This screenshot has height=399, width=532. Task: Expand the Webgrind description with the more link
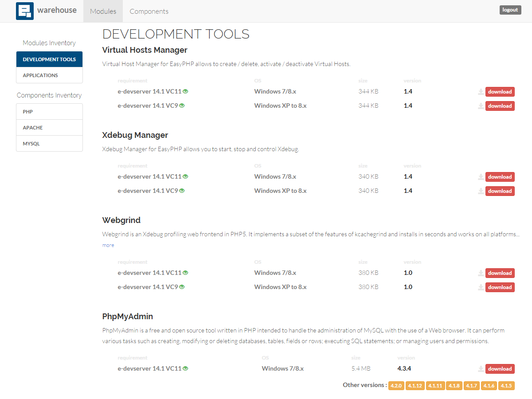108,245
